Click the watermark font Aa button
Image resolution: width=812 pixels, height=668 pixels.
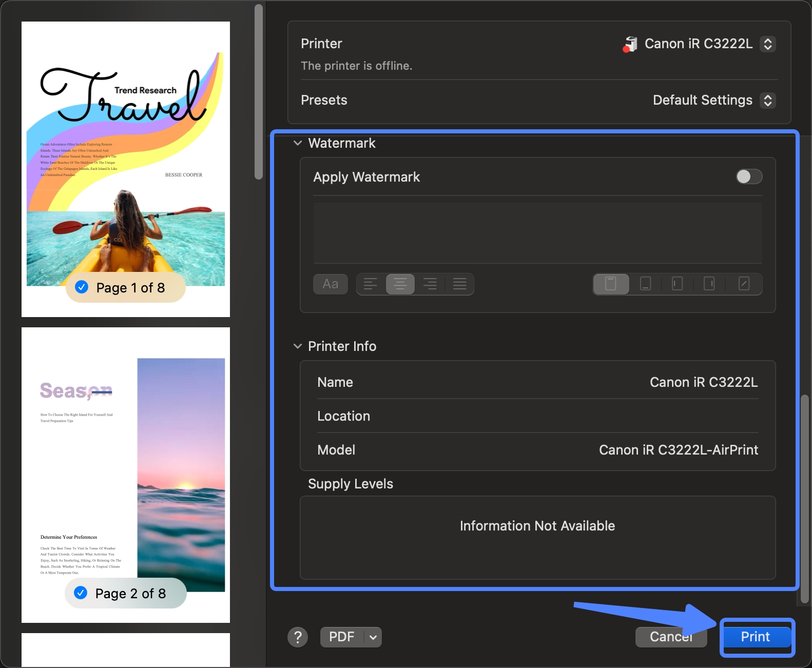(x=331, y=284)
